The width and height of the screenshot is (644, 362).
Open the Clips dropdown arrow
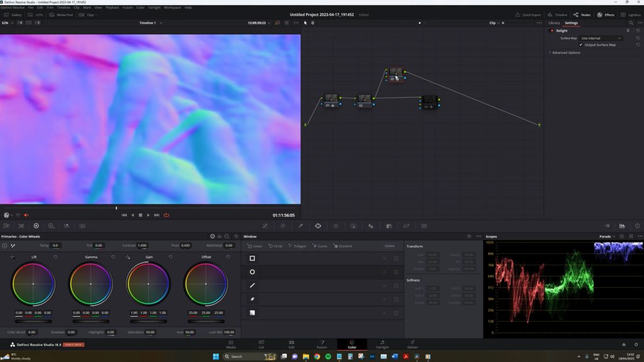pyautogui.click(x=96, y=15)
